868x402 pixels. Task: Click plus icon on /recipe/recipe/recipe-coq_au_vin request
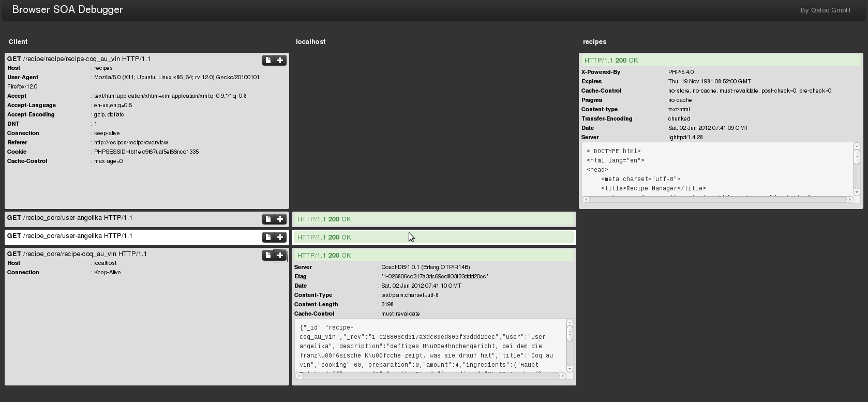280,61
